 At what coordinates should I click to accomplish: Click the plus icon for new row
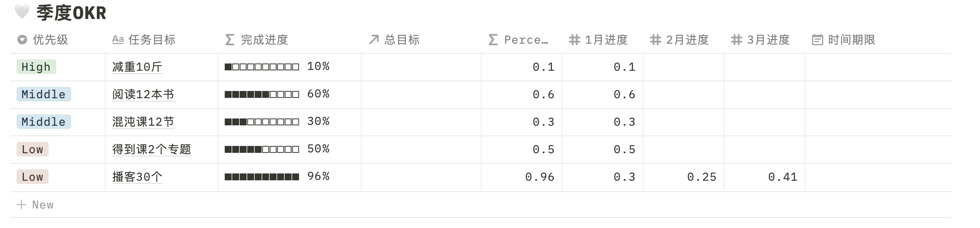[21, 205]
